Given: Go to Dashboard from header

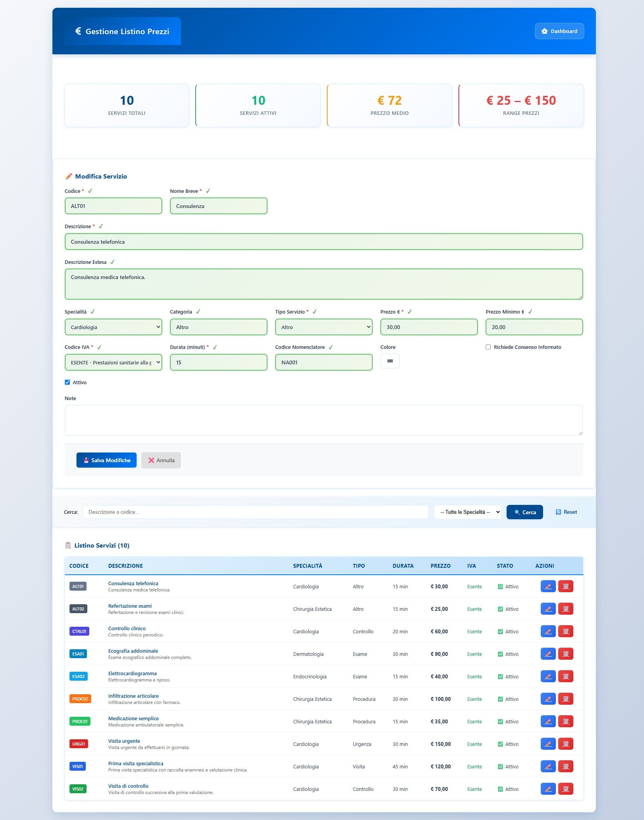Looking at the screenshot, I should [x=559, y=31].
